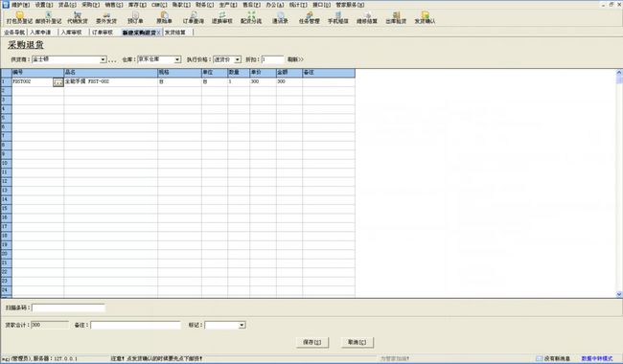The width and height of the screenshot is (623, 364).
Task: Click the ellipsis button in row 1 编号 cell
Action: 58,81
